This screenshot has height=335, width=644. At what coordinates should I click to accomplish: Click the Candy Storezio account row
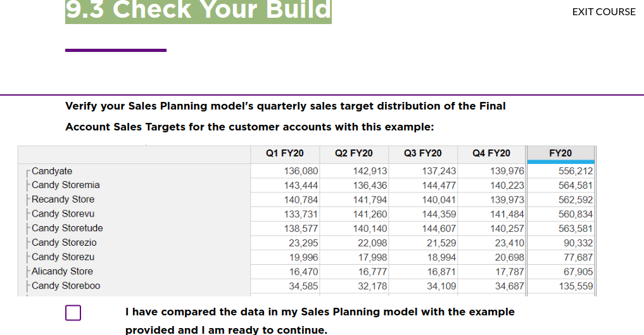64,243
